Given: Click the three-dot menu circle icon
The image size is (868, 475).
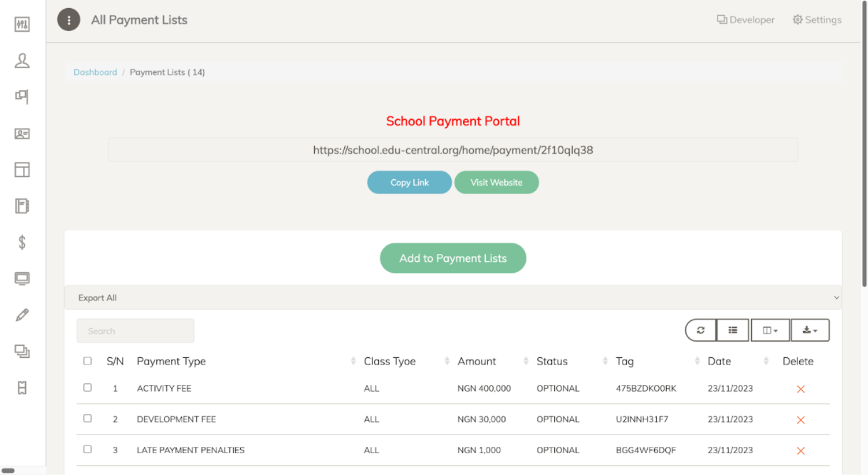Looking at the screenshot, I should tap(69, 20).
